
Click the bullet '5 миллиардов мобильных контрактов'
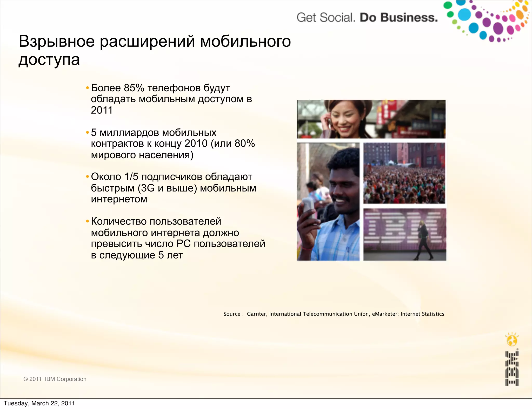click(x=170, y=144)
